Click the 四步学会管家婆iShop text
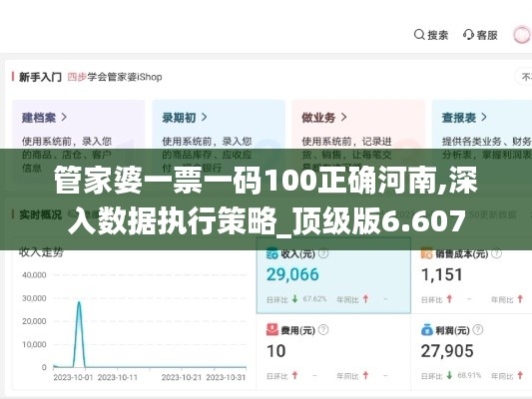Screen dimensions: 532x399 click(x=115, y=77)
